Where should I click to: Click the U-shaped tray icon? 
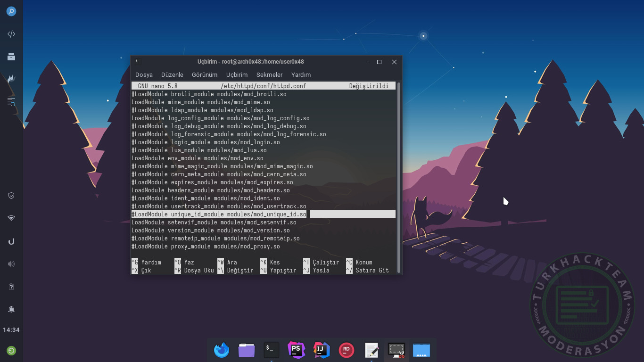tap(11, 241)
